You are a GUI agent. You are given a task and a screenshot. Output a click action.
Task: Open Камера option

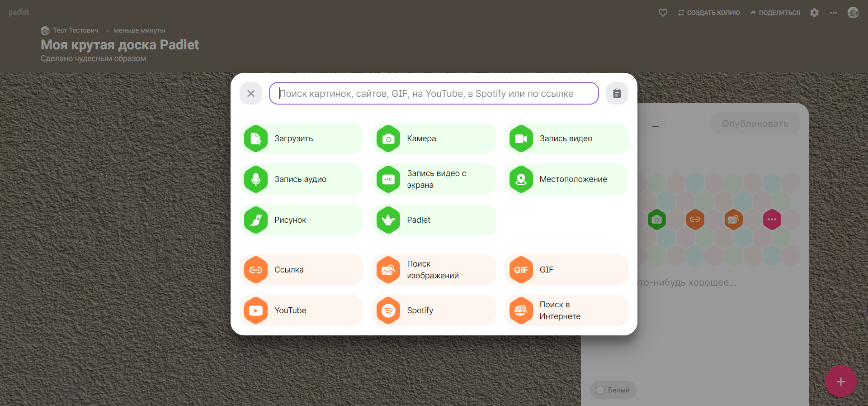point(434,139)
